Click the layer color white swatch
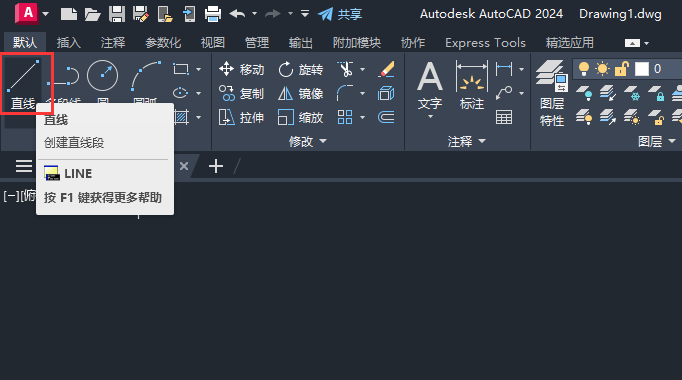The width and height of the screenshot is (682, 380). click(x=642, y=69)
